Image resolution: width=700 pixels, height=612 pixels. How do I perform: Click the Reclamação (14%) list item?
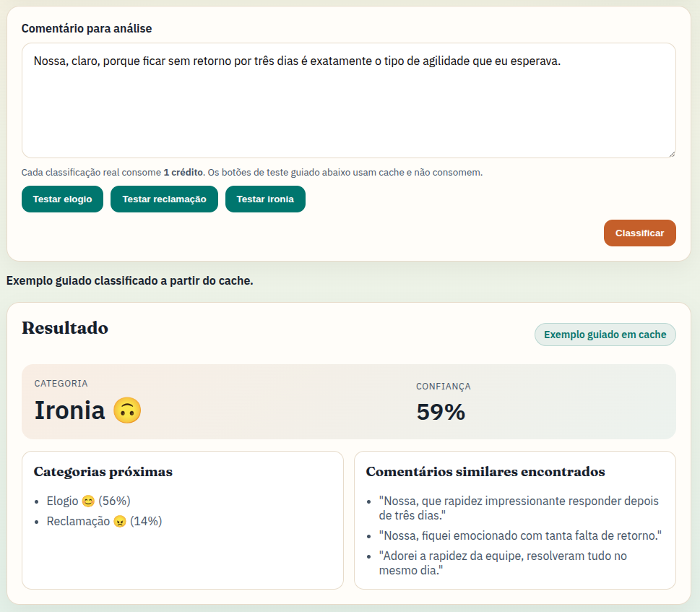pos(104,521)
